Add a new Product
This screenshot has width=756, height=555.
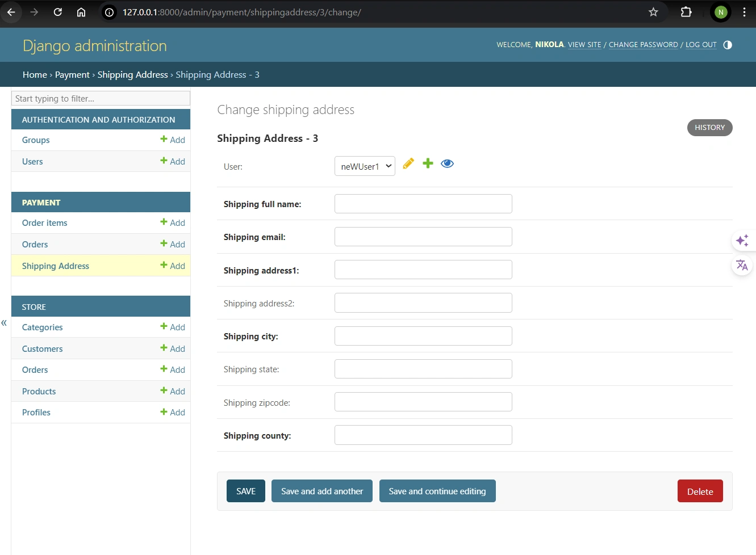pos(173,391)
